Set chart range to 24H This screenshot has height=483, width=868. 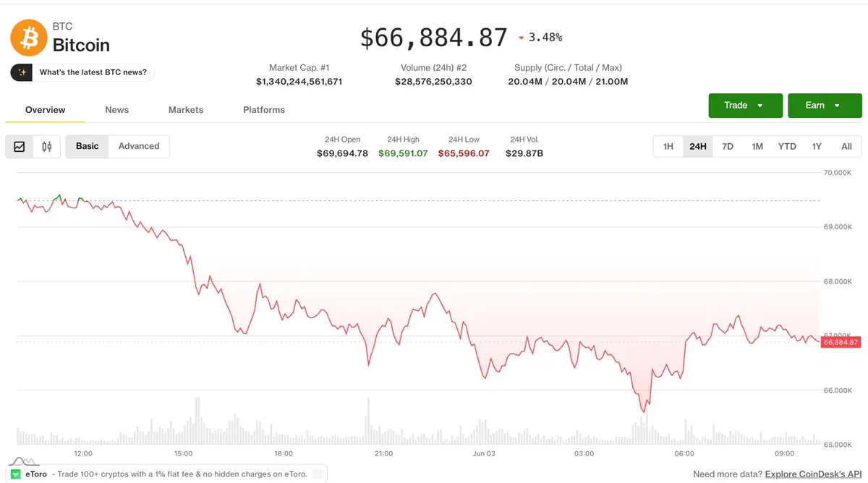coord(698,147)
